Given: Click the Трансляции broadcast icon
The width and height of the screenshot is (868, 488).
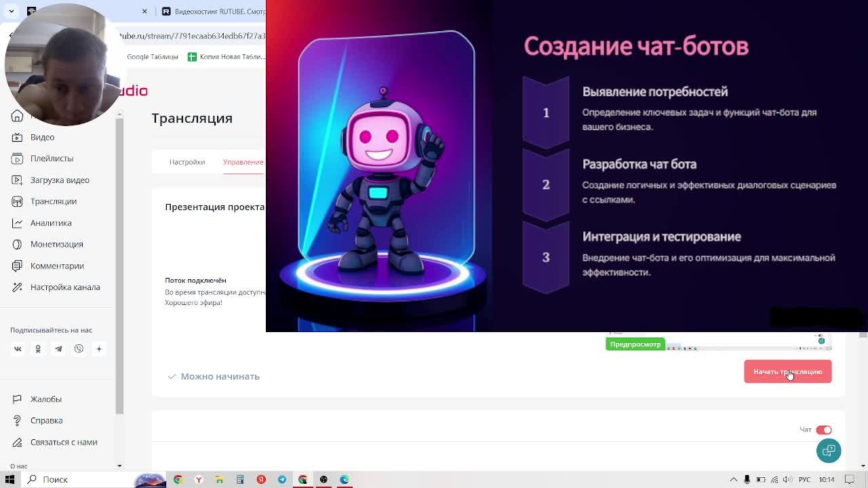Looking at the screenshot, I should point(18,201).
